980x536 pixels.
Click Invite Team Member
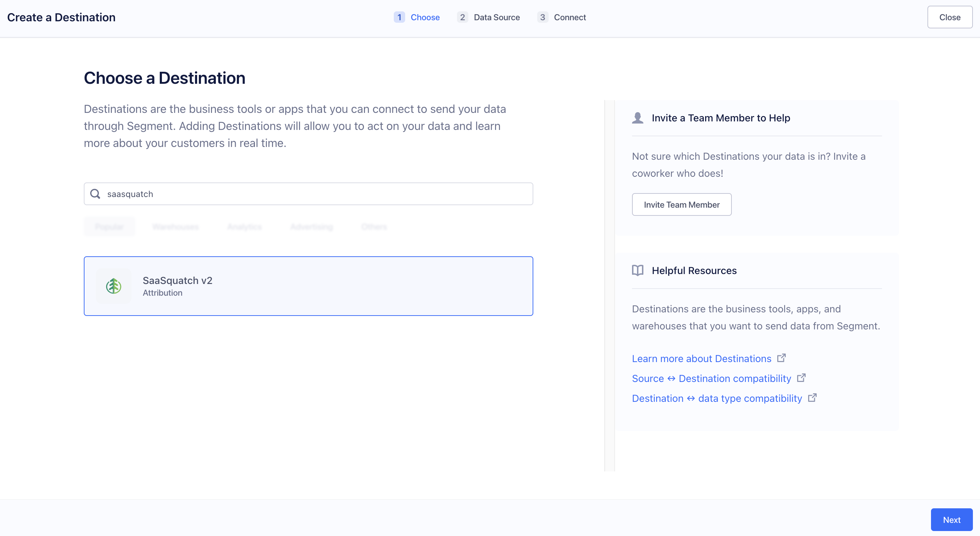(x=681, y=204)
